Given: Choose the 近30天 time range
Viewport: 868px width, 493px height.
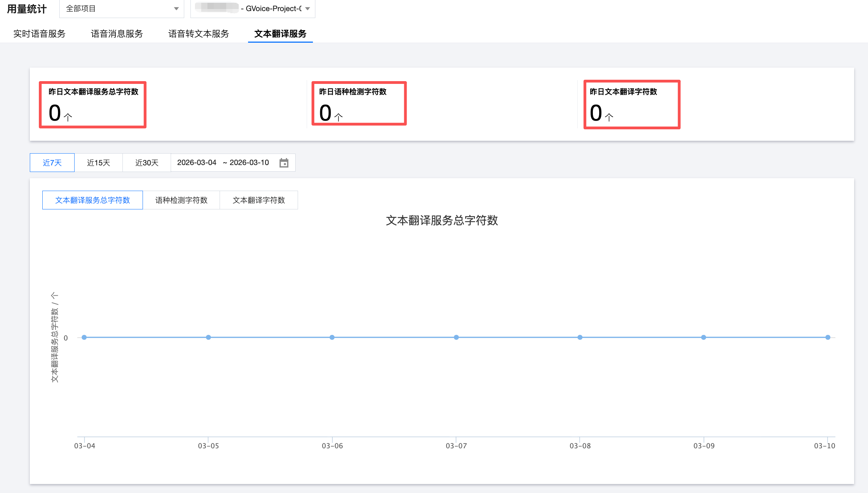Looking at the screenshot, I should tap(147, 163).
